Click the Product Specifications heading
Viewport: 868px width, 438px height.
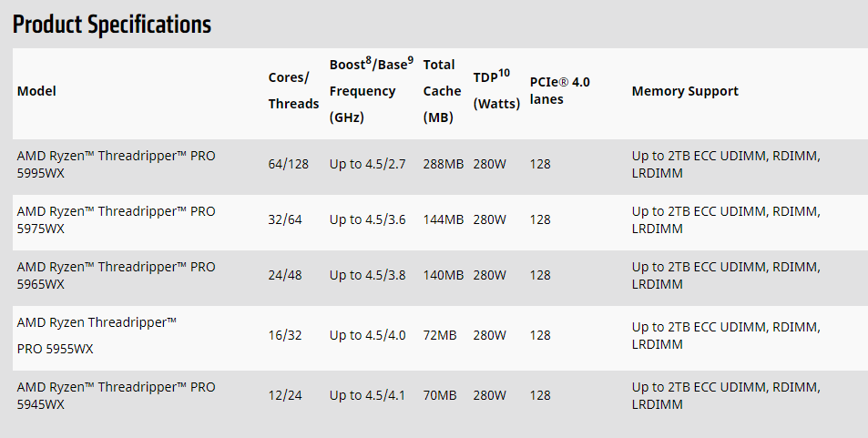[112, 25]
